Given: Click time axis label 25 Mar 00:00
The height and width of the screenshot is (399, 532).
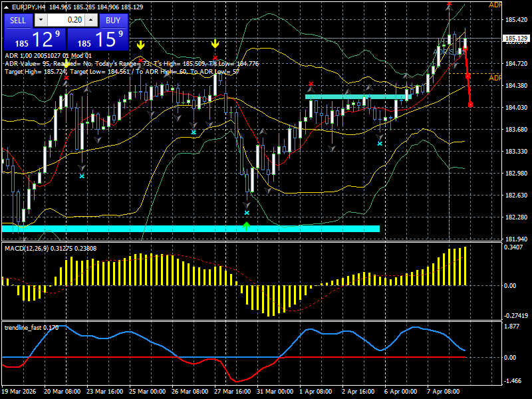Looking at the screenshot, I should click(x=148, y=392).
